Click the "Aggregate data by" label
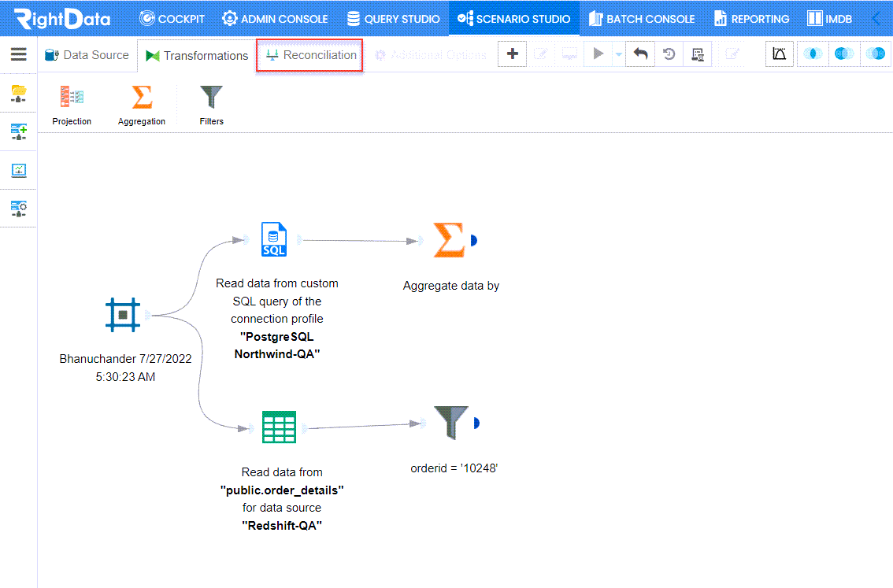This screenshot has height=588, width=893. [x=451, y=286]
